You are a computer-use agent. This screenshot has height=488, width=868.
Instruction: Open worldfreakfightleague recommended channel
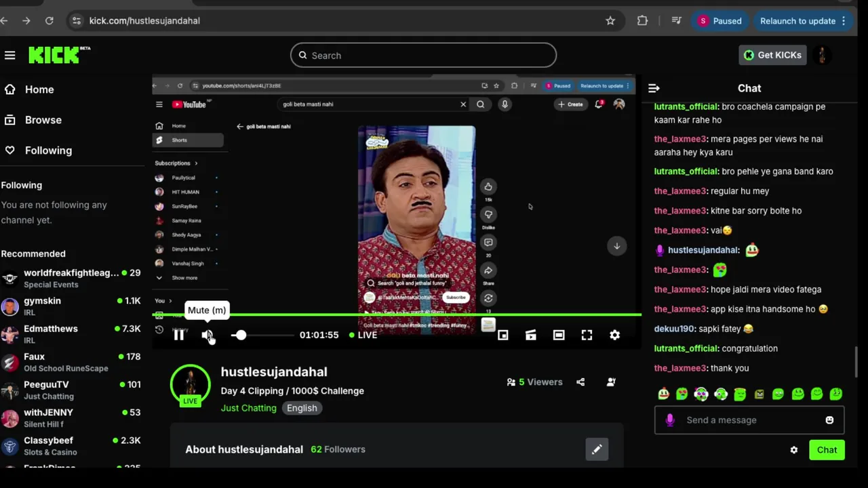[x=71, y=278]
